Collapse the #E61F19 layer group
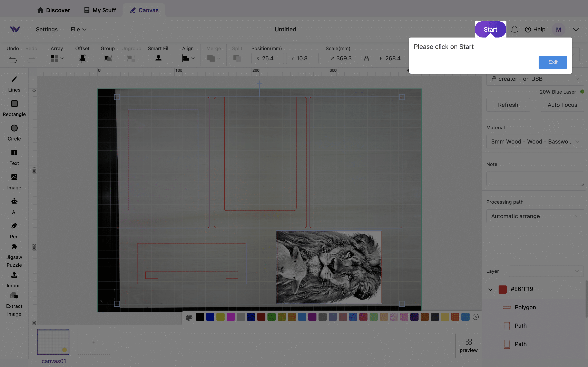 click(x=490, y=289)
